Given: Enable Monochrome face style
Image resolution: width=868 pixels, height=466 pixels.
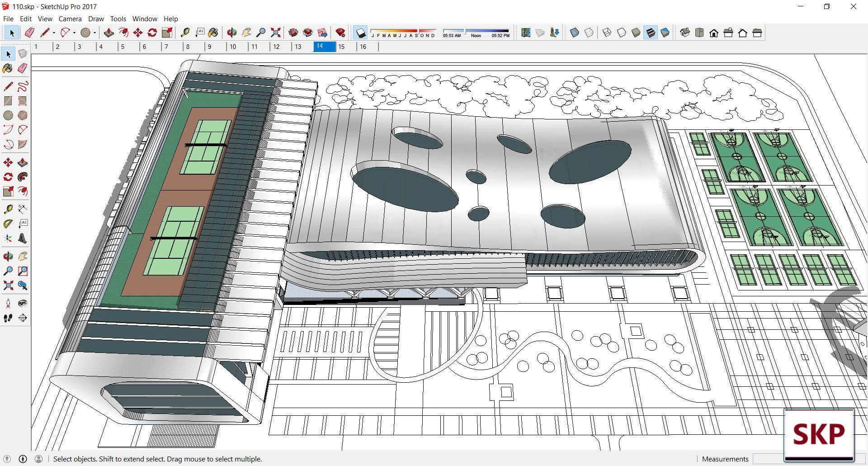Looking at the screenshot, I should (x=665, y=33).
